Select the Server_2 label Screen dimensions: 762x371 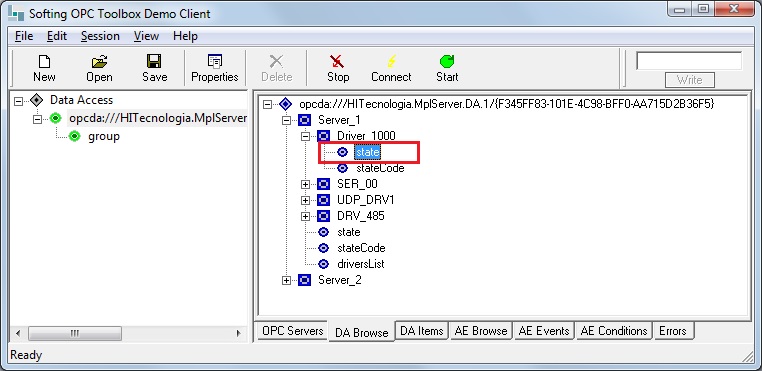coord(340,280)
